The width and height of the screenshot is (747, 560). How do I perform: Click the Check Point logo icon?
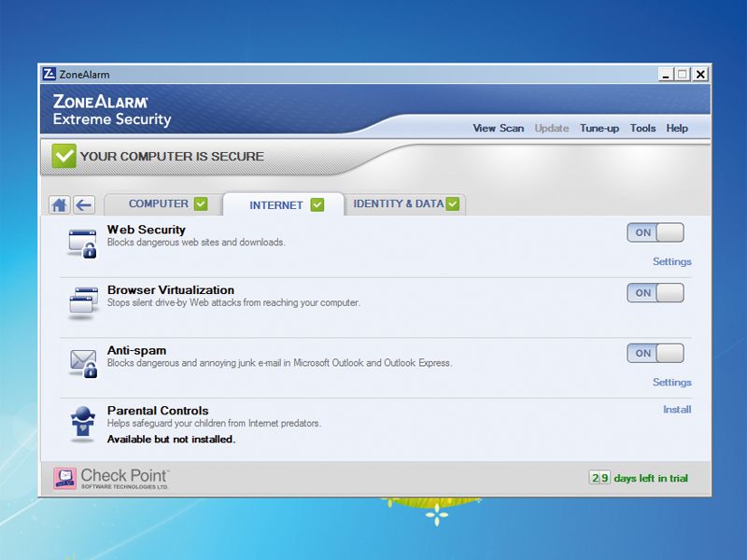tap(64, 478)
